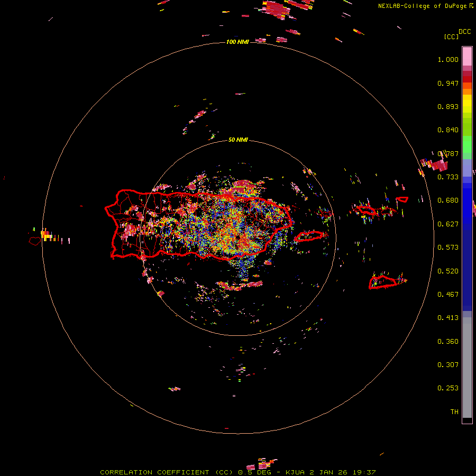Click the 0.733 scale label
Screen dimensions: 476x476
[x=448, y=177]
